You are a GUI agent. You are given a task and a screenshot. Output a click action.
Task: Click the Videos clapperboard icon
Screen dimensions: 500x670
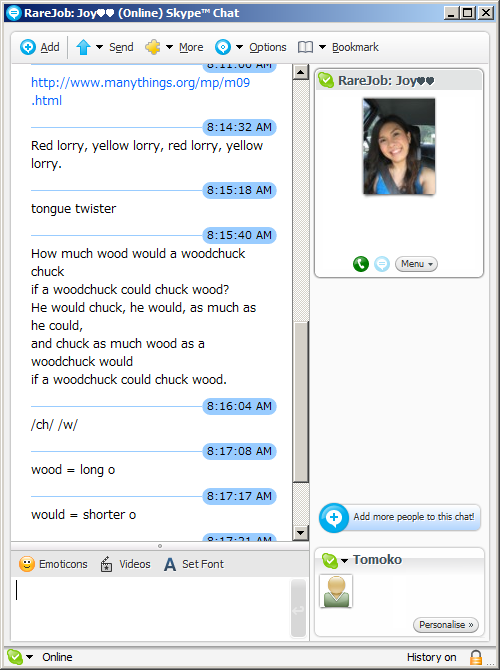point(106,564)
